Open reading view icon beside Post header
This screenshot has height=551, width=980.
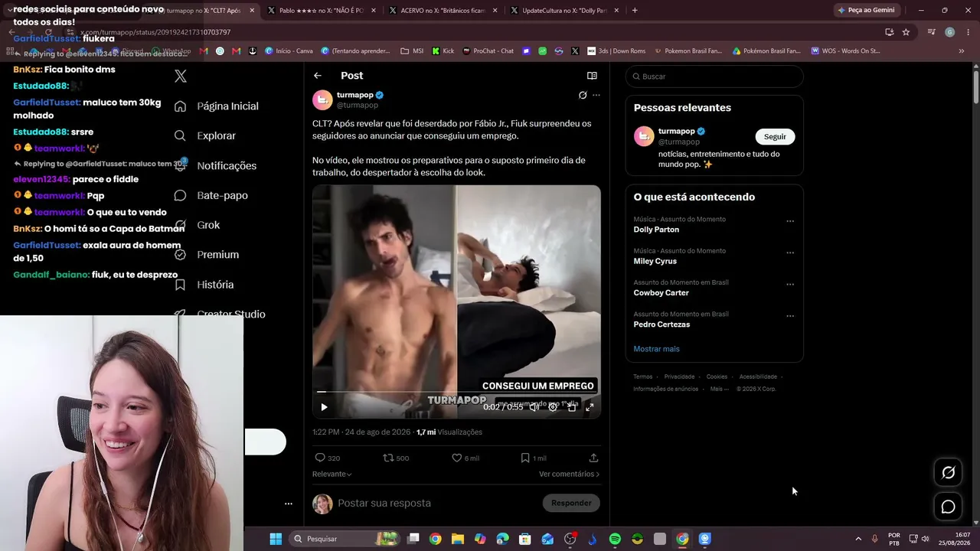[x=592, y=76]
